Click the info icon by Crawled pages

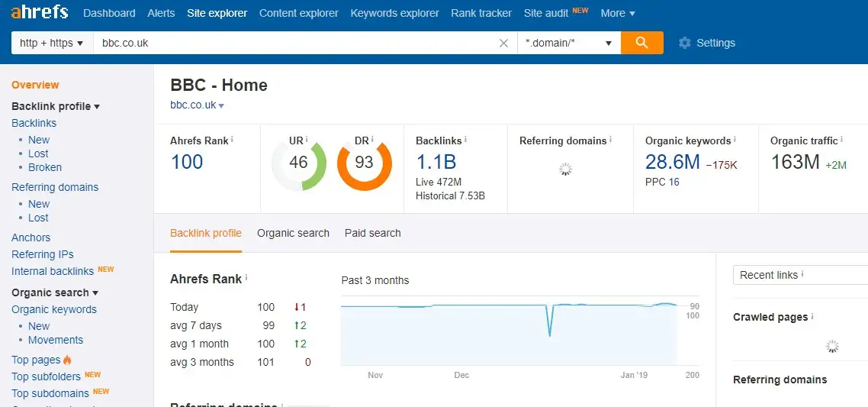(x=812, y=316)
